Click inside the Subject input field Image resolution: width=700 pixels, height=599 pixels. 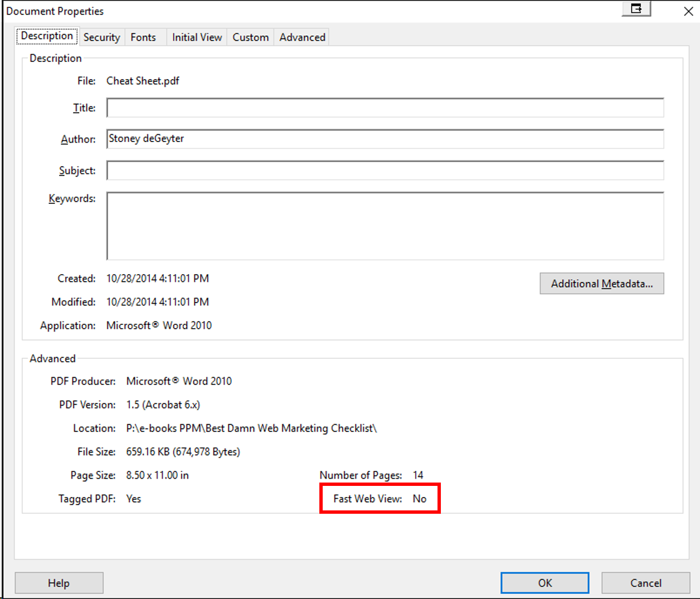tap(385, 171)
